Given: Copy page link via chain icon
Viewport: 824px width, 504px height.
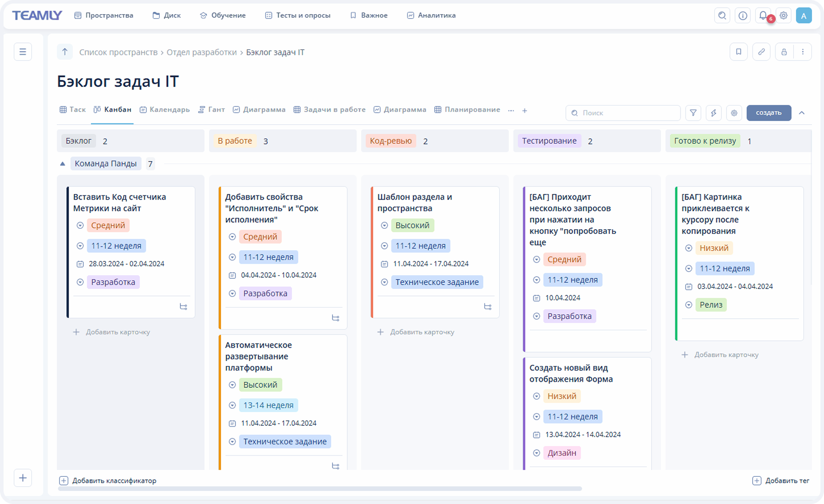Looking at the screenshot, I should tap(761, 52).
